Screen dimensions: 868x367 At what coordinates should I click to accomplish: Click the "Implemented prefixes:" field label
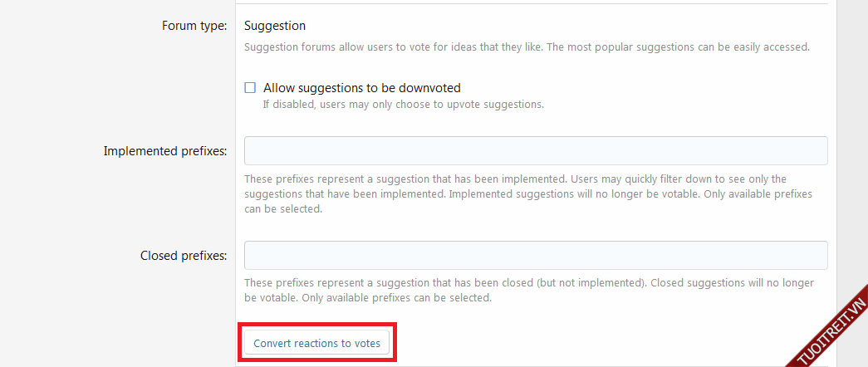[x=164, y=151]
